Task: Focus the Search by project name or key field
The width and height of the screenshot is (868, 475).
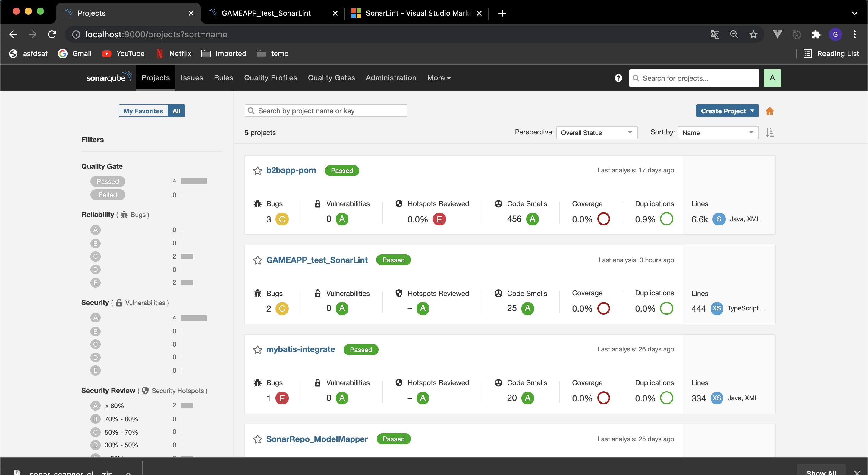Action: (326, 111)
